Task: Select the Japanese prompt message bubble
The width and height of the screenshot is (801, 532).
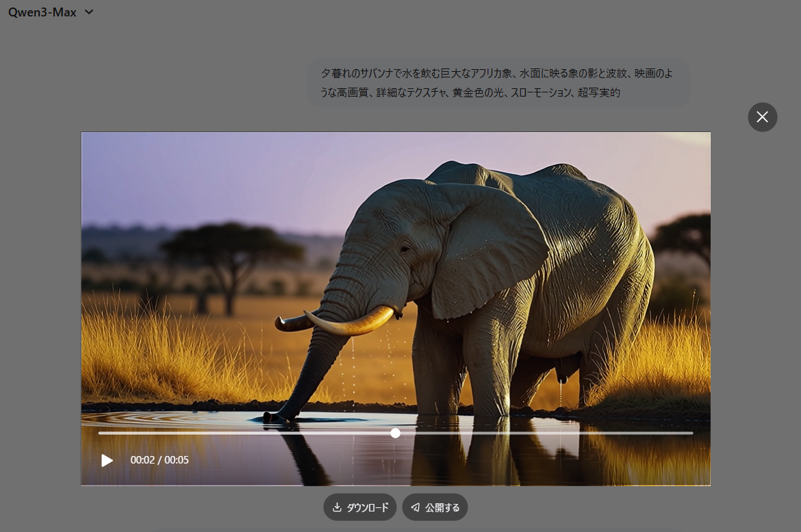Action: 497,83
